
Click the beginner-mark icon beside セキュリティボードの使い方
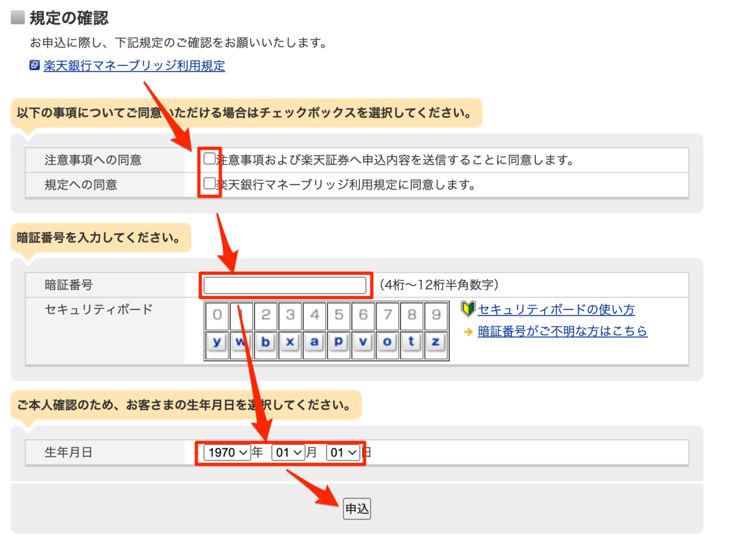(468, 309)
